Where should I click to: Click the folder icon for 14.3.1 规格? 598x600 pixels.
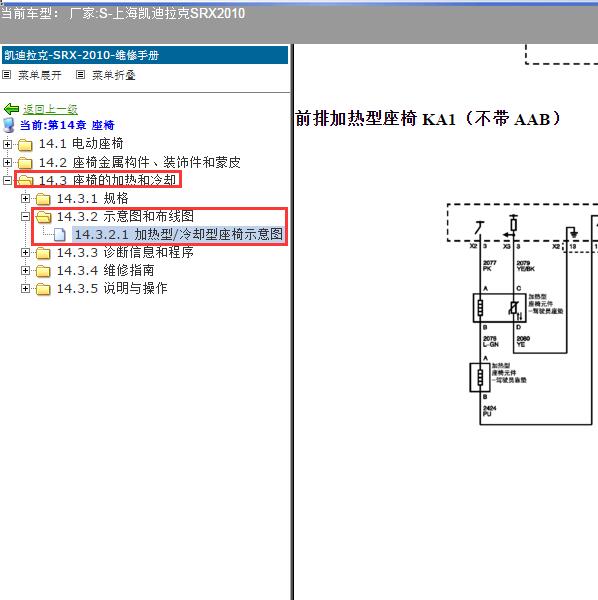43,199
